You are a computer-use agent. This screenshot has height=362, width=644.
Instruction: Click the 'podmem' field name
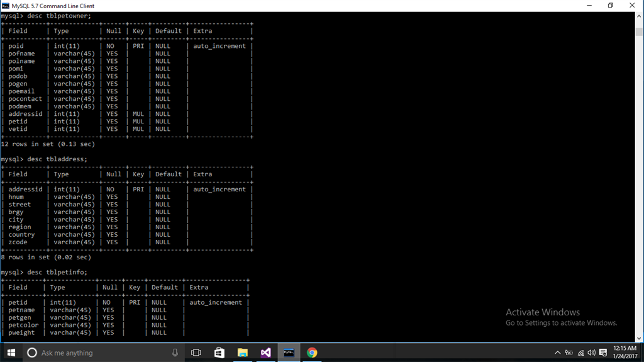coord(19,106)
